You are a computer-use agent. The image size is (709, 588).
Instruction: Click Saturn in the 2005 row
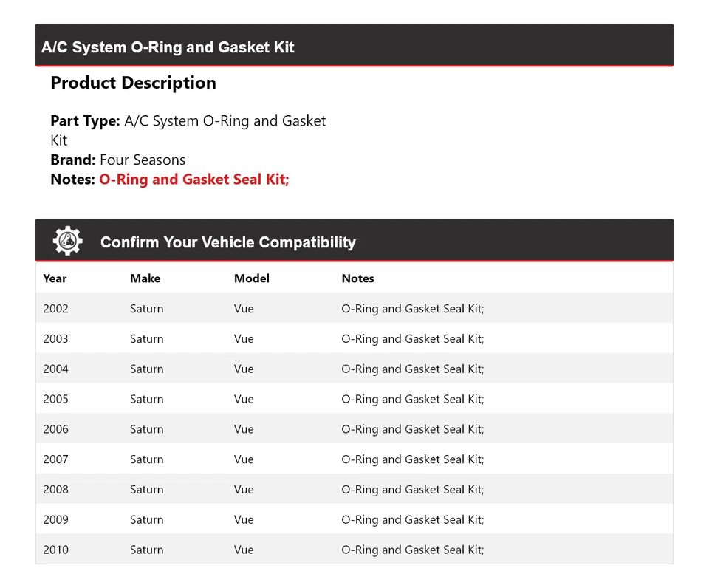click(x=146, y=399)
